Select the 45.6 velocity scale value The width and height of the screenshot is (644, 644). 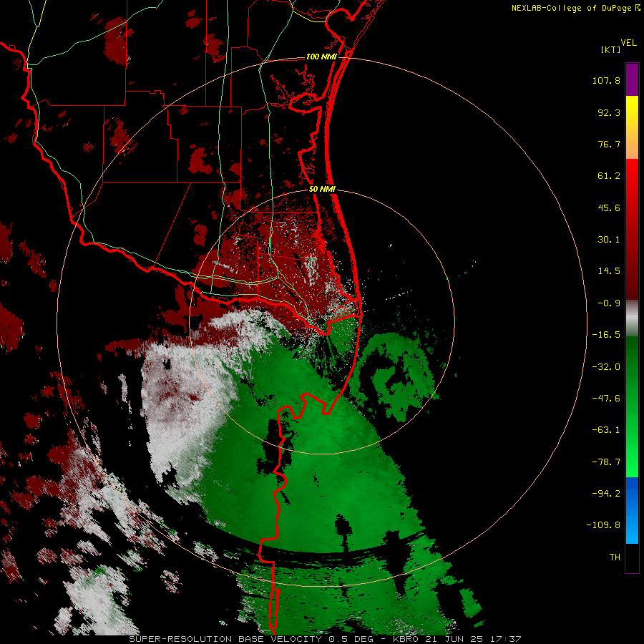point(609,208)
